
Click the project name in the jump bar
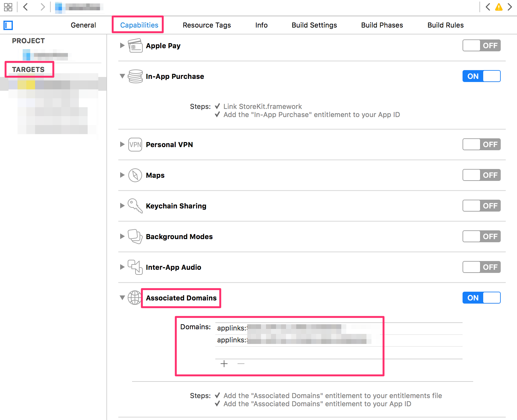(78, 7)
